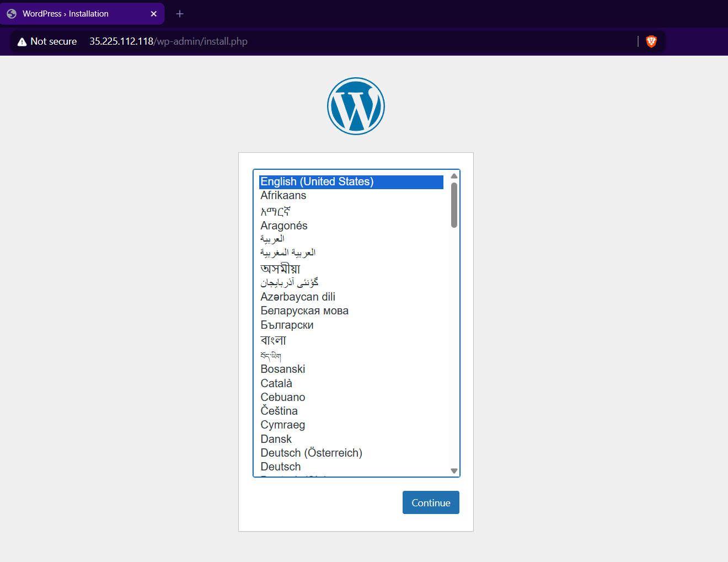728x562 pixels.
Task: Click the scrollbar down arrow in language list
Action: pos(454,470)
